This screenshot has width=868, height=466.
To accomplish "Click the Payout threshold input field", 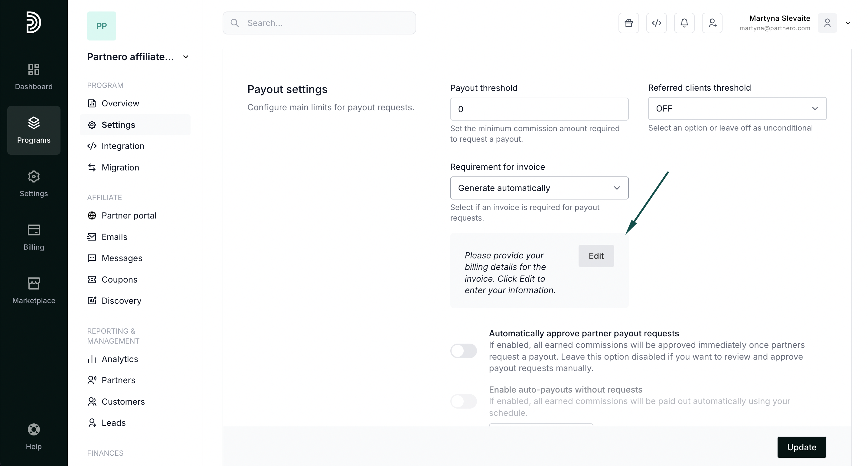I will click(539, 109).
